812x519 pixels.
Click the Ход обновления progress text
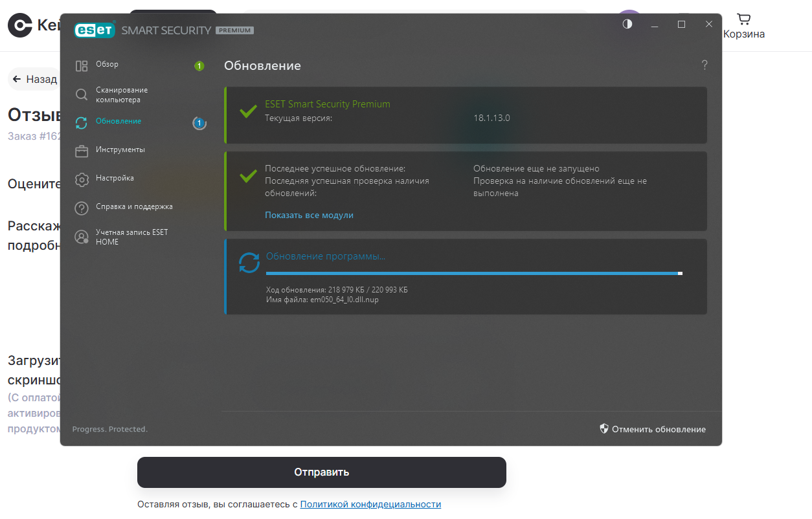tap(337, 290)
